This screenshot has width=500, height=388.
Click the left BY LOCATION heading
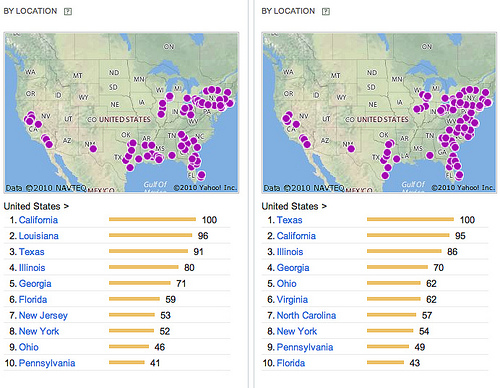click(x=30, y=11)
